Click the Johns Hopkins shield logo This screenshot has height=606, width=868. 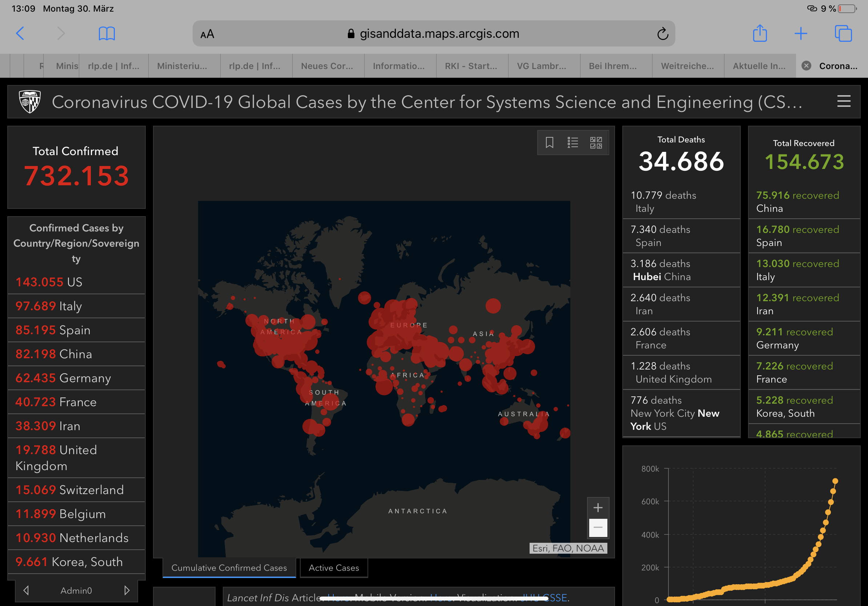pyautogui.click(x=30, y=101)
